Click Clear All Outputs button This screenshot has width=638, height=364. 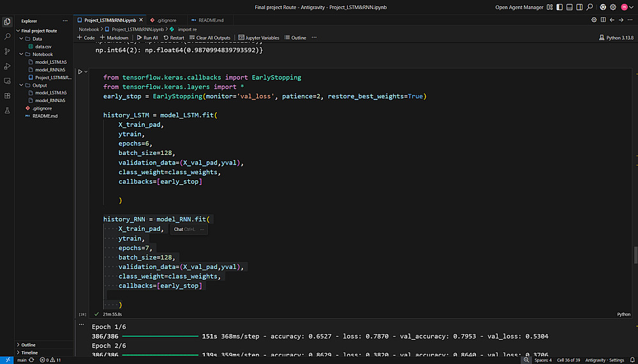pos(210,38)
